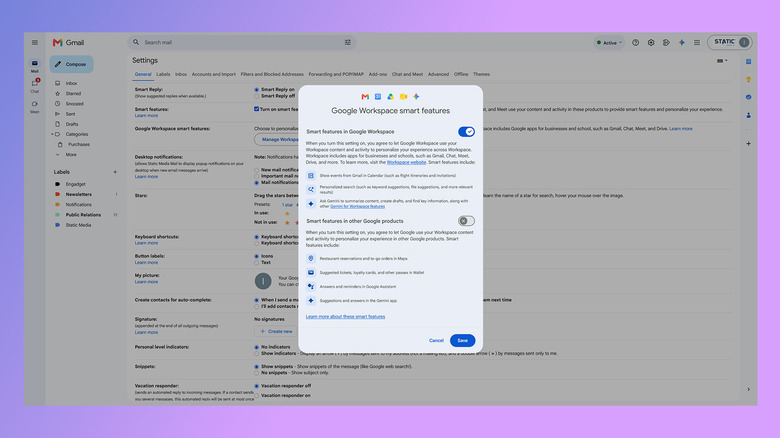Select the Text button labels radio
780x438 pixels.
point(257,263)
